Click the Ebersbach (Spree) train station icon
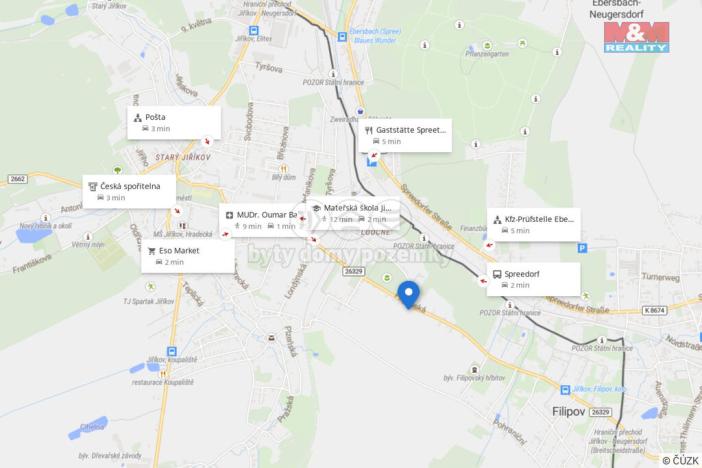The image size is (702, 468). coord(342,37)
